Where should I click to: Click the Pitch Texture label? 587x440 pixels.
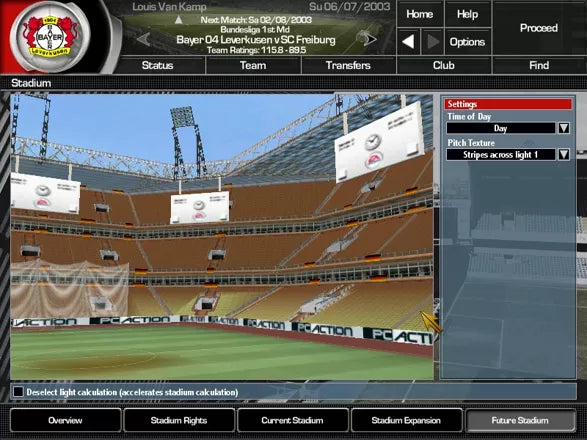point(471,143)
